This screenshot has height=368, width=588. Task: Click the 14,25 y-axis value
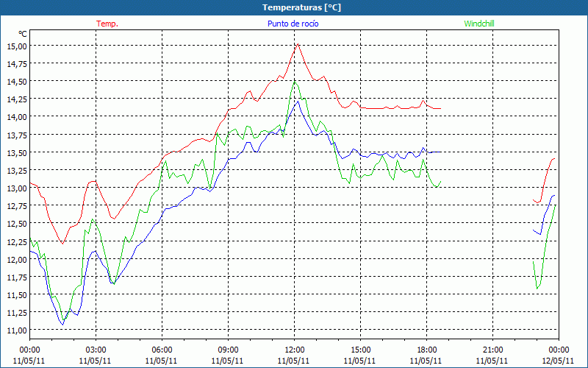coord(17,99)
